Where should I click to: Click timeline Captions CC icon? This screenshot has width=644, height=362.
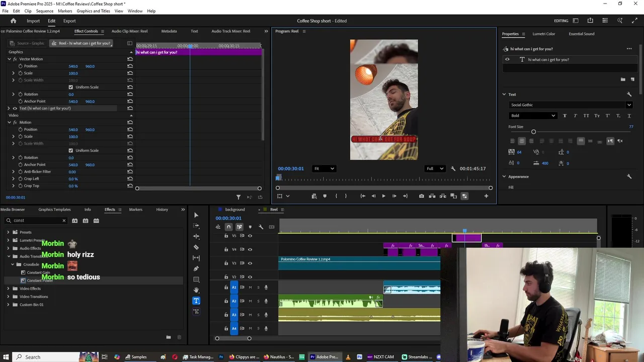(x=272, y=227)
